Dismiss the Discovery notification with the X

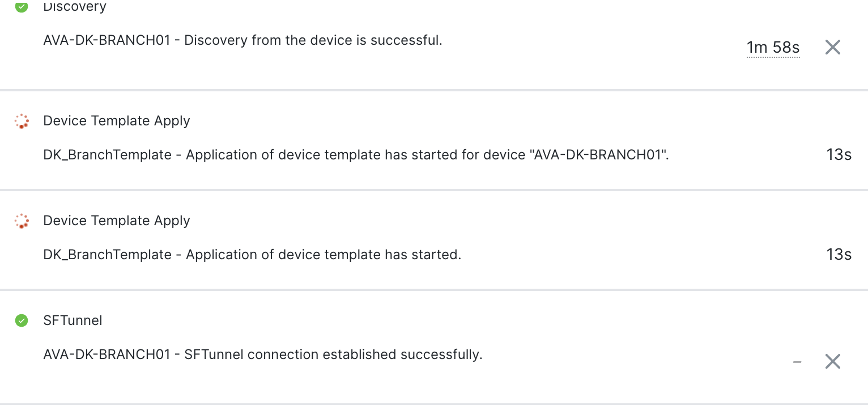[832, 47]
